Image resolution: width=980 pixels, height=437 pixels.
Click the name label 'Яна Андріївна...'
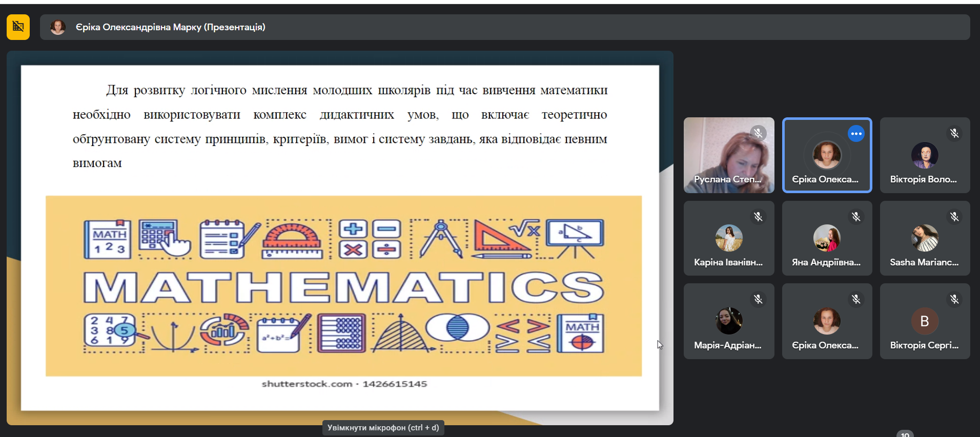click(826, 262)
